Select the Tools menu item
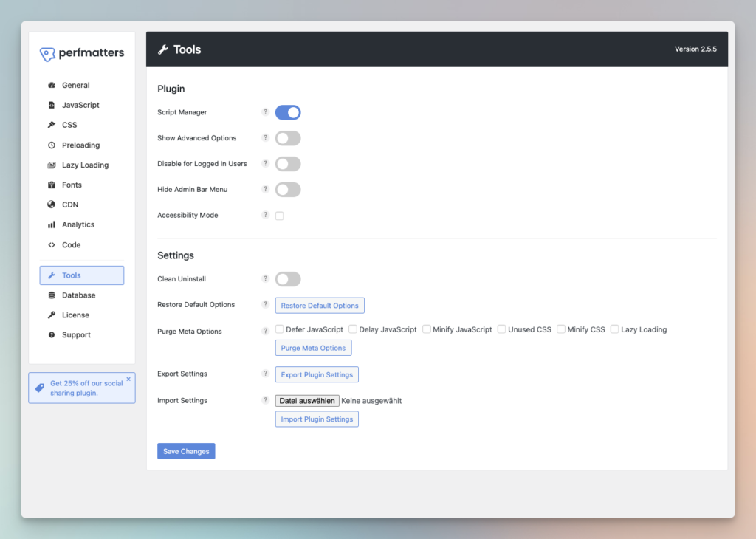 tap(81, 275)
